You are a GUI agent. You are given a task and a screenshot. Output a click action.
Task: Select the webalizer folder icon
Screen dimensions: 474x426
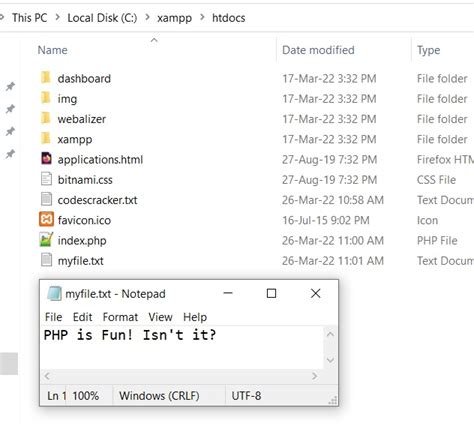click(46, 118)
